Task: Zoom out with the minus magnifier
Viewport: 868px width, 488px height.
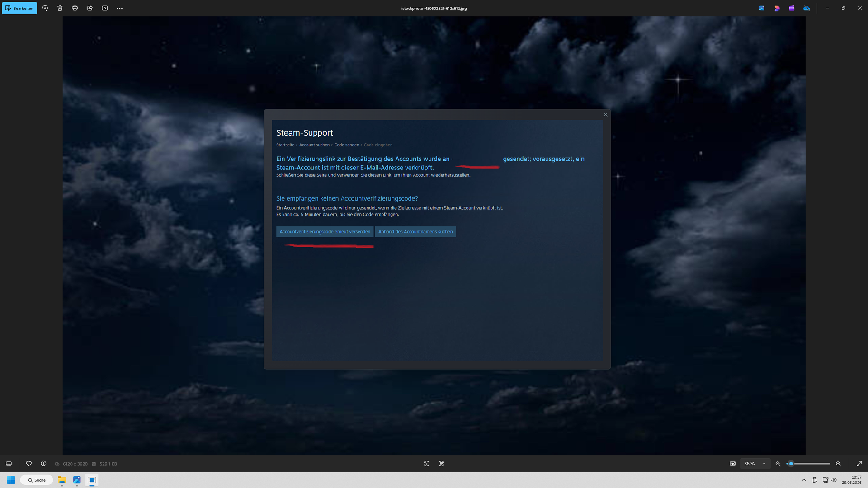Action: pyautogui.click(x=778, y=464)
